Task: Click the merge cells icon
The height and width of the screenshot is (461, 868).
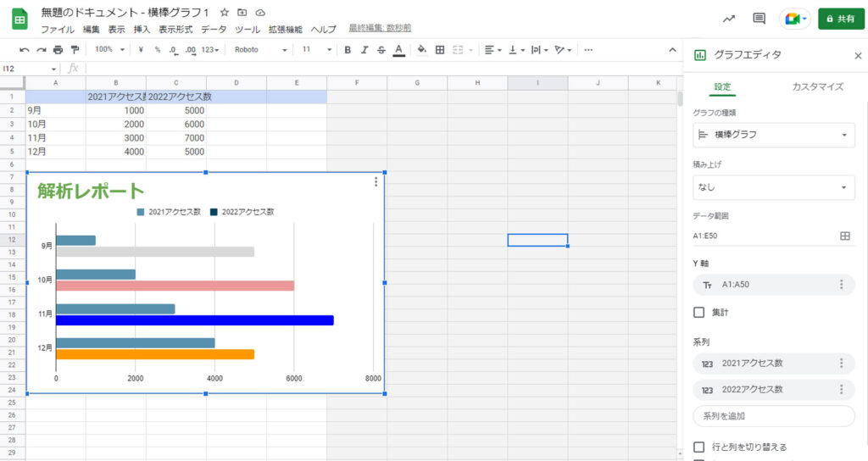Action: pyautogui.click(x=458, y=50)
